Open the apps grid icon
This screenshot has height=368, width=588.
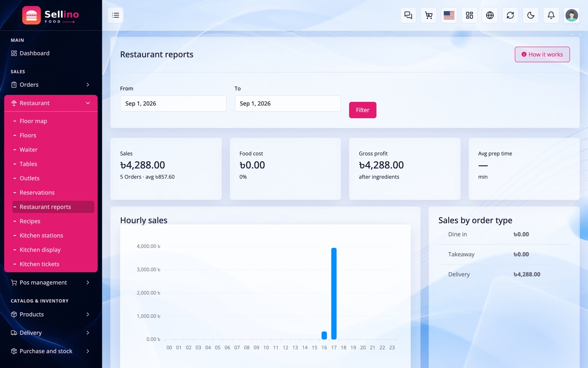tap(470, 15)
